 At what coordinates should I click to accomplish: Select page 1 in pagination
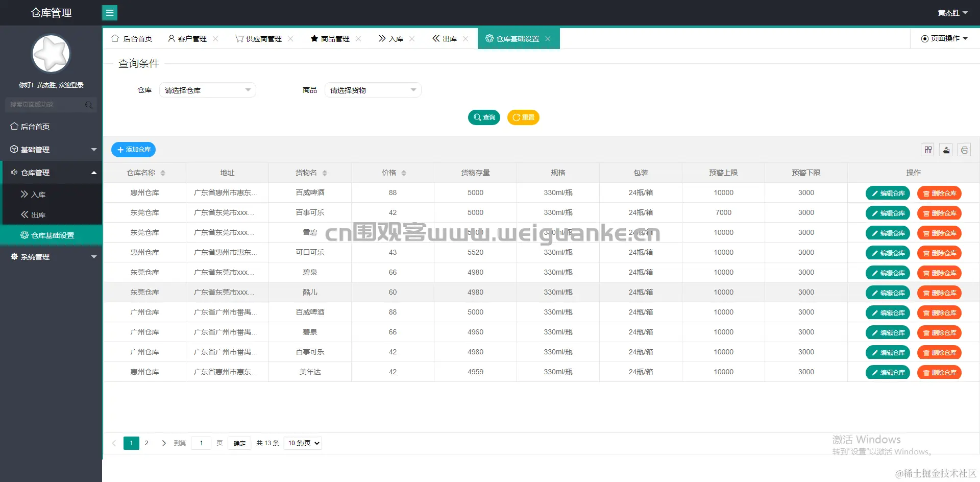click(131, 443)
